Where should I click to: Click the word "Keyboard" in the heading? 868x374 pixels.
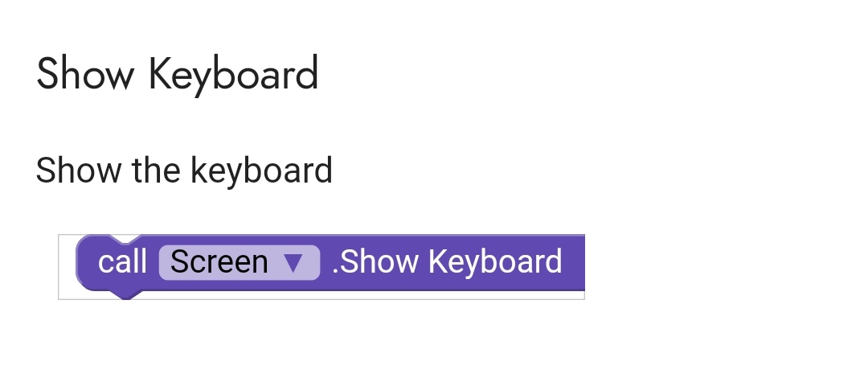pyautogui.click(x=234, y=74)
